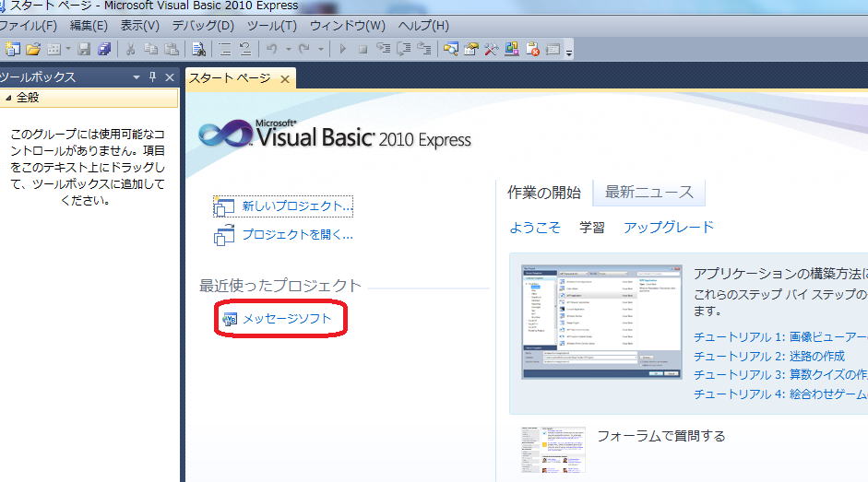This screenshot has width=868, height=482.
Task: Open the recent project メッセージソフト
Action: [x=287, y=318]
